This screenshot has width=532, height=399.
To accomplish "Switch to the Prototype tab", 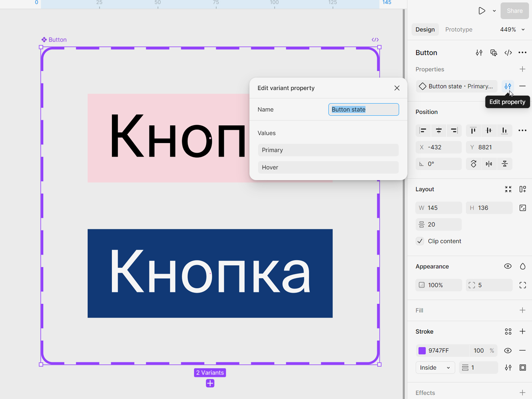I will (x=459, y=29).
